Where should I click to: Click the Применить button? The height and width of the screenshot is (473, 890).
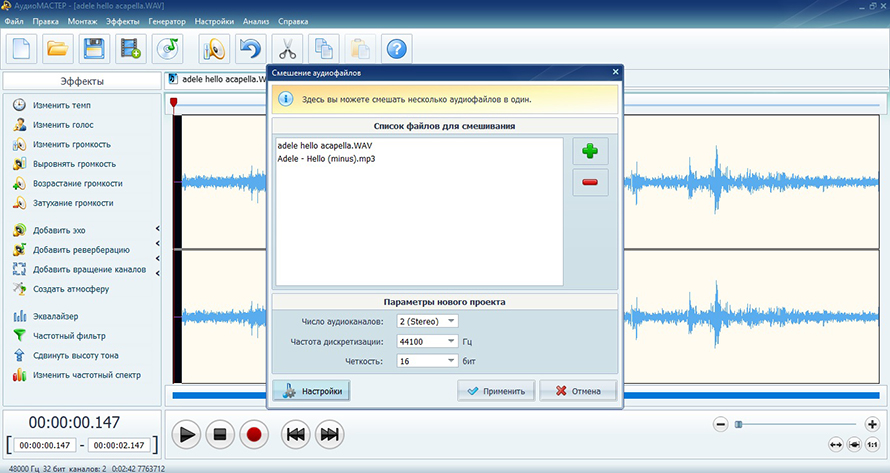point(497,391)
